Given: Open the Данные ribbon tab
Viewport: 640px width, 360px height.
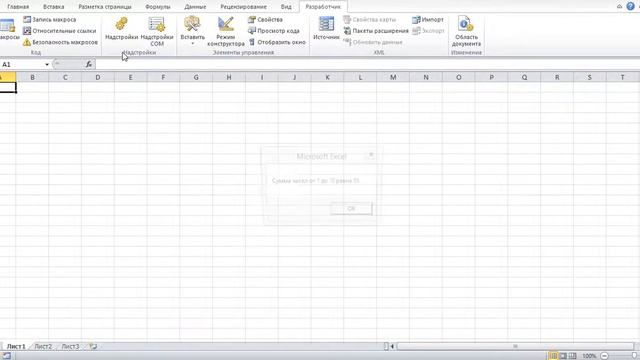Looking at the screenshot, I should tap(195, 7).
